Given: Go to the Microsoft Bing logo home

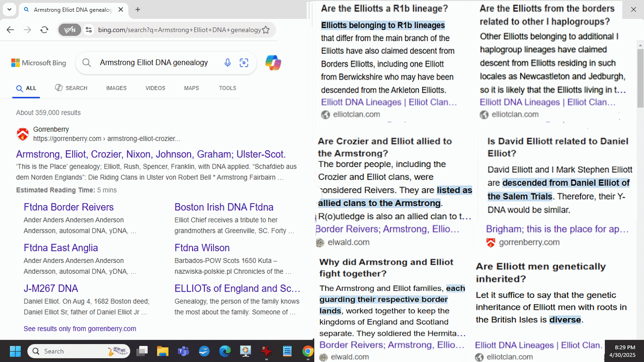Looking at the screenshot, I should point(39,63).
